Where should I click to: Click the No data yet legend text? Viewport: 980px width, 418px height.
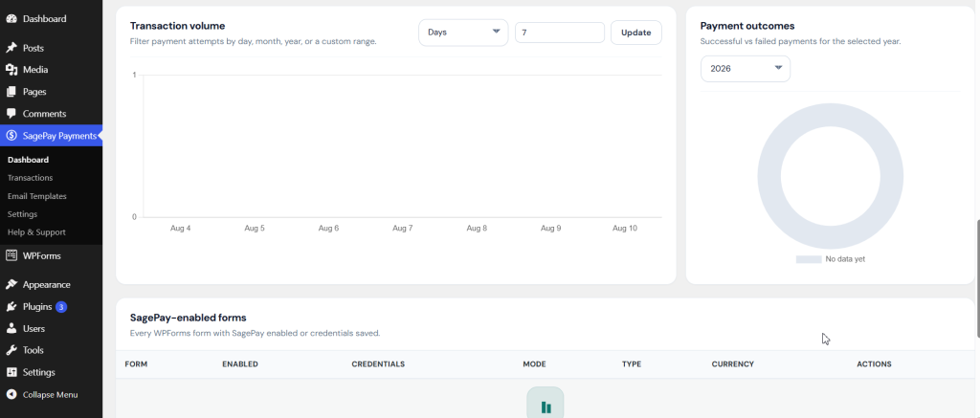click(x=845, y=259)
